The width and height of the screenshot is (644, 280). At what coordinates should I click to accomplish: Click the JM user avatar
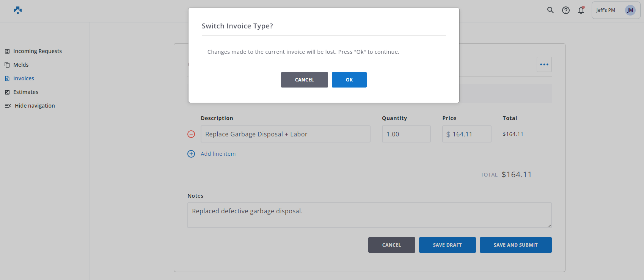tap(630, 10)
